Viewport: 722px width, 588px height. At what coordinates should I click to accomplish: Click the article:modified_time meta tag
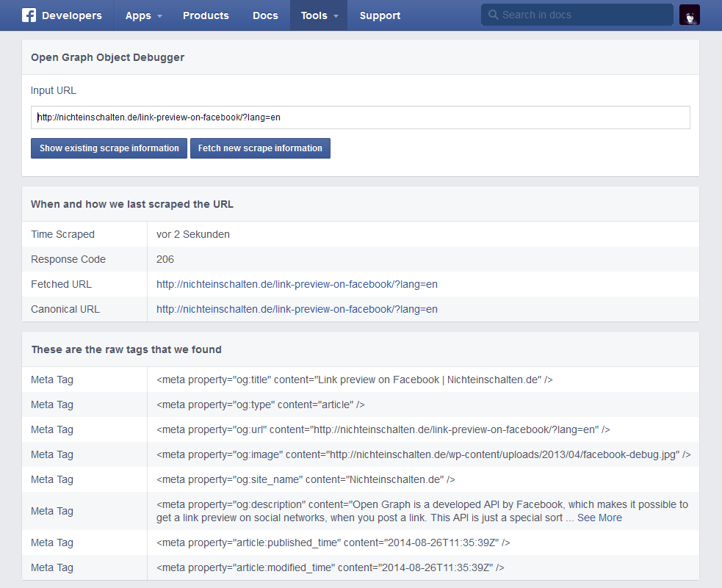[330, 567]
